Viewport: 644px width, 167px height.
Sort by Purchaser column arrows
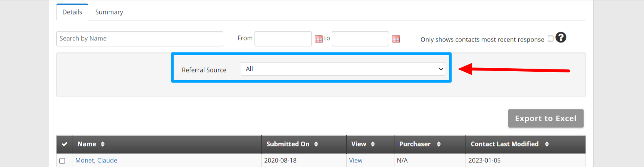439,144
